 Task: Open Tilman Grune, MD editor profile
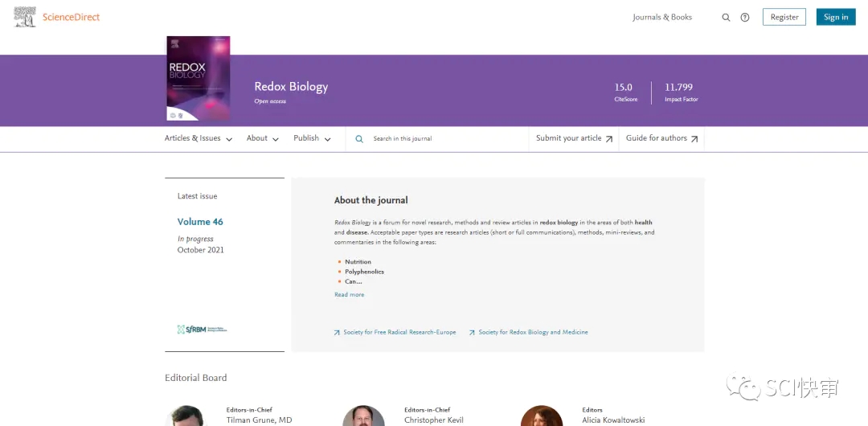tap(259, 420)
